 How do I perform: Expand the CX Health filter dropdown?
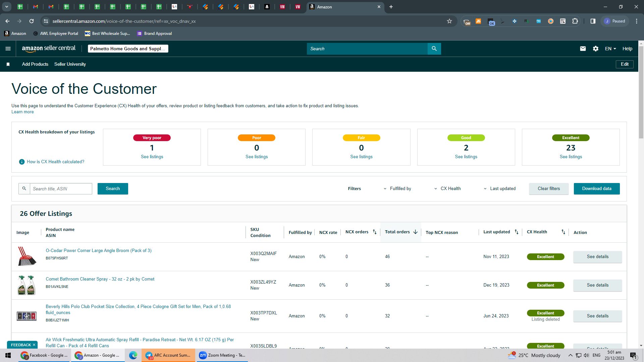[447, 189]
